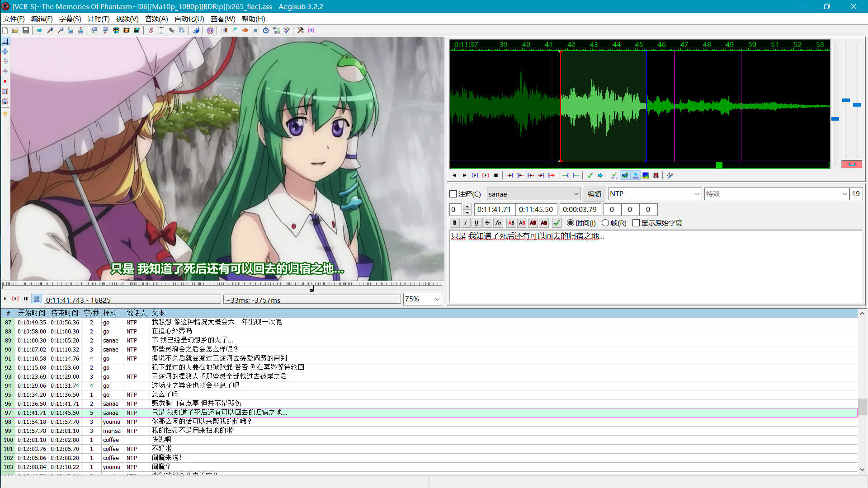This screenshot has width=868, height=488.
Task: Toggle karaoke mode microphone icon
Action: 670,175
